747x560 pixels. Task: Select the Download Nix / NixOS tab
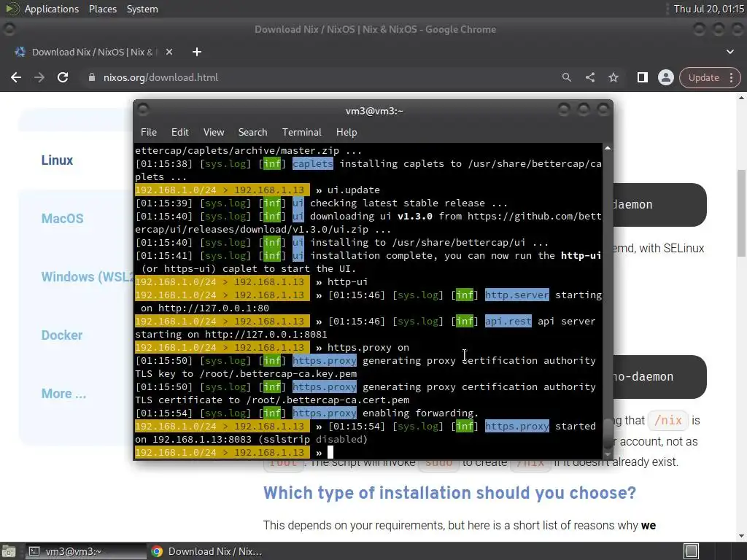point(93,52)
